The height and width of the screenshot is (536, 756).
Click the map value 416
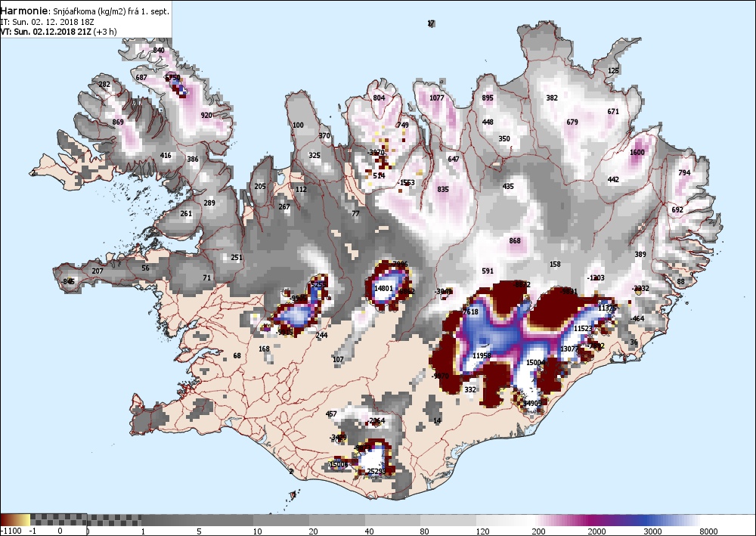coord(166,155)
